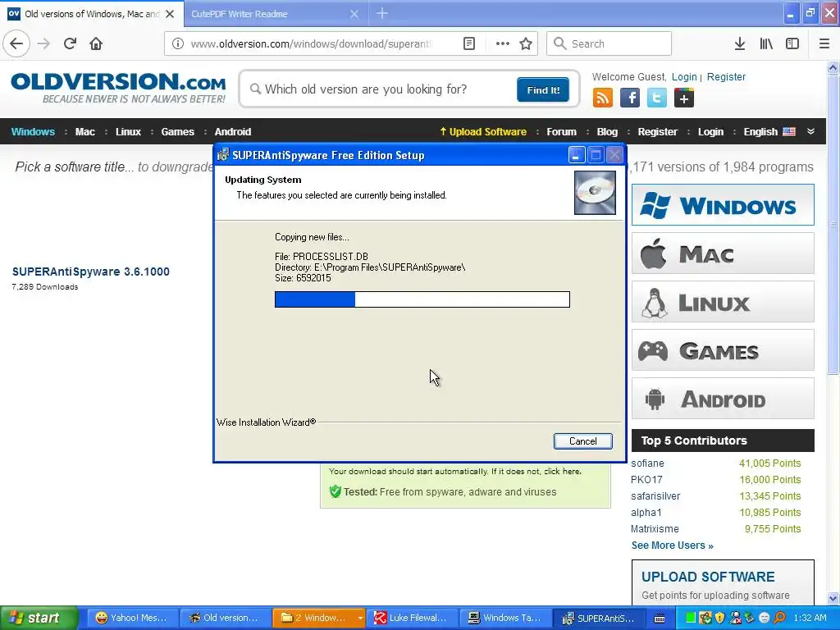Click the RSS feed icon on OldVersion
The height and width of the screenshot is (630, 840).
pos(603,98)
